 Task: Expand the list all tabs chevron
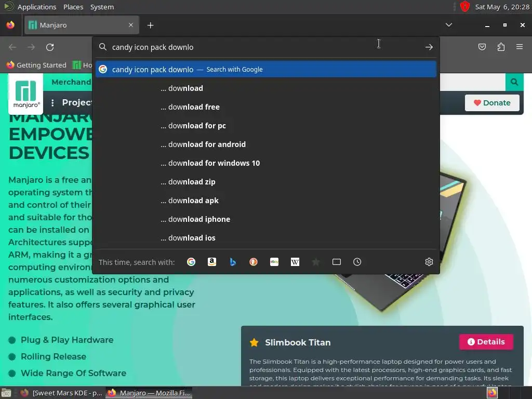(x=448, y=25)
